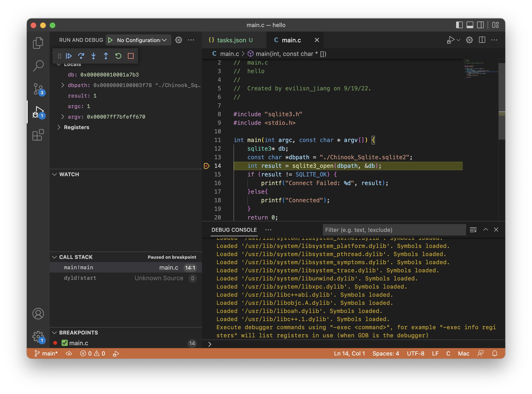Open the Explorer view in activity bar
The width and height of the screenshot is (532, 394).
click(38, 43)
